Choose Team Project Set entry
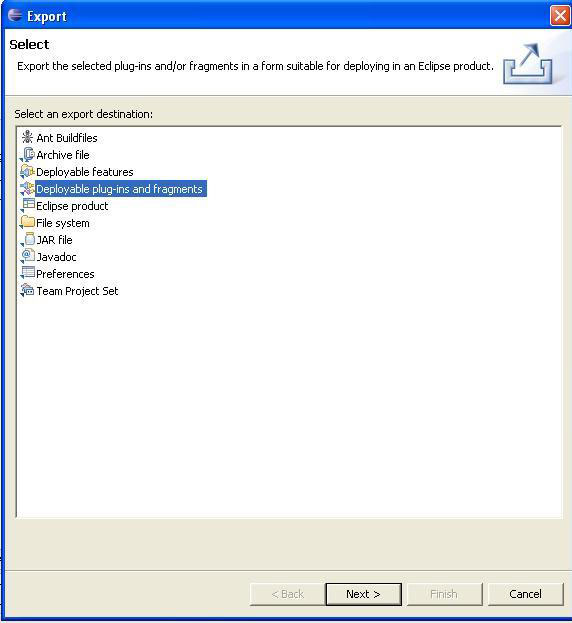The image size is (572, 623). pyautogui.click(x=77, y=291)
